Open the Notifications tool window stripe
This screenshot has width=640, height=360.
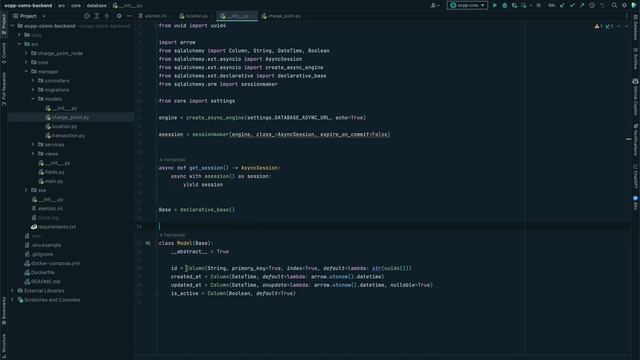pyautogui.click(x=636, y=140)
